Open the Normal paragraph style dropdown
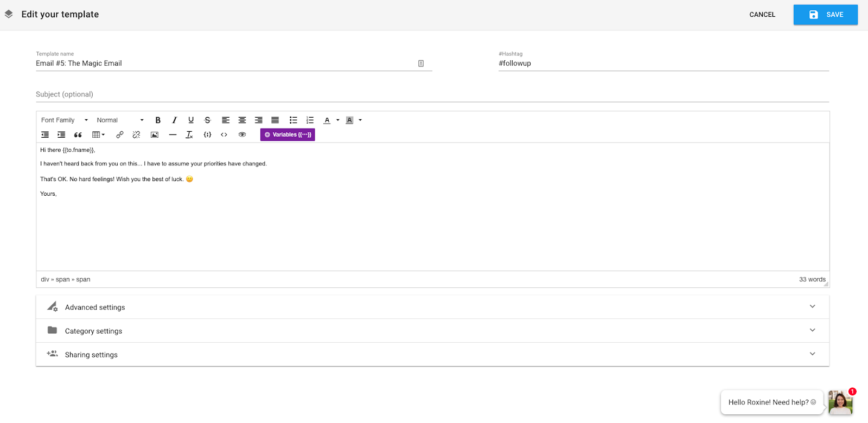Viewport: 868px width, 423px height. pyautogui.click(x=120, y=120)
